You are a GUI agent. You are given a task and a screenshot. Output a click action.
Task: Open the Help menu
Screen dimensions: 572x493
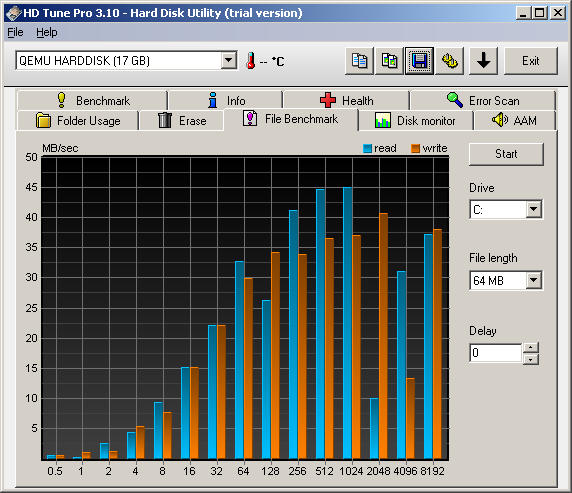(x=47, y=32)
